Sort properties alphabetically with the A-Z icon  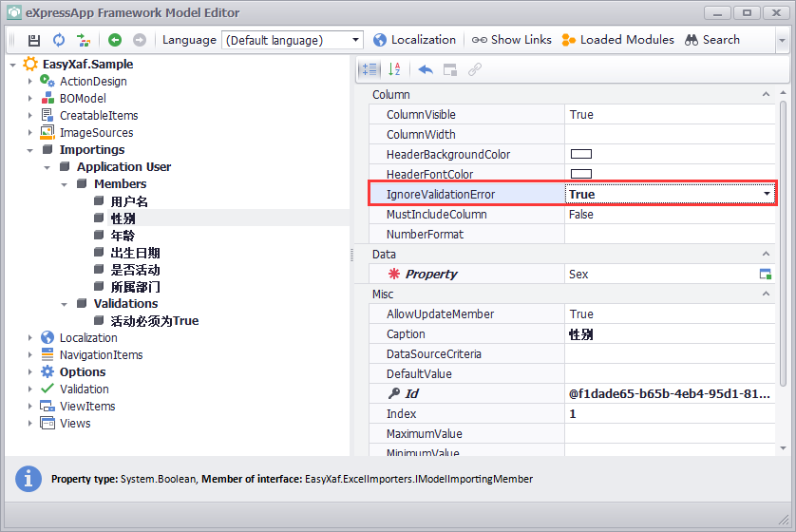[395, 69]
